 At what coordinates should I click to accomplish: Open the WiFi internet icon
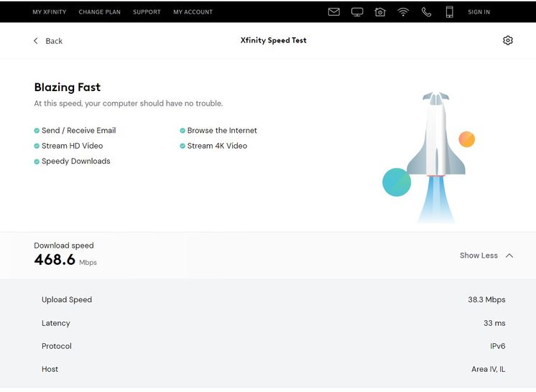point(403,12)
